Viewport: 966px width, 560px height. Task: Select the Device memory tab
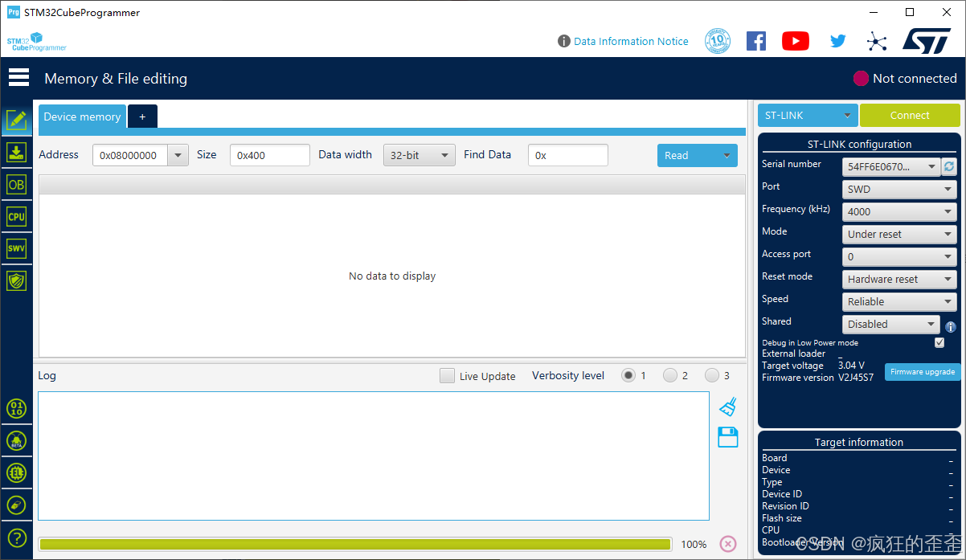pos(82,116)
